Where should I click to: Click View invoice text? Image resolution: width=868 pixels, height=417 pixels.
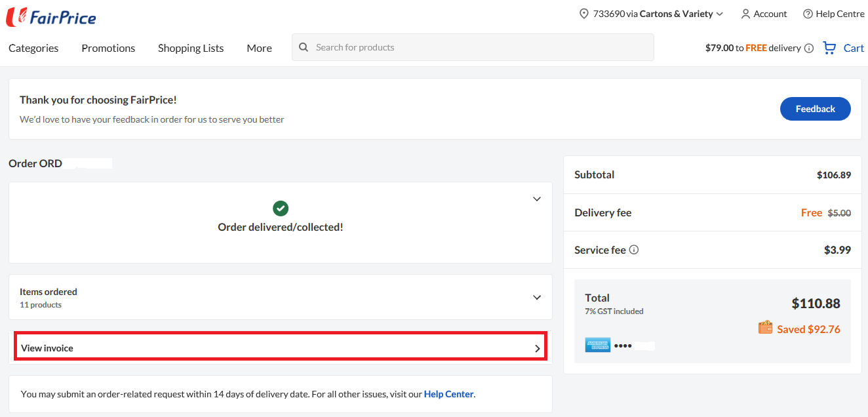pyautogui.click(x=47, y=348)
